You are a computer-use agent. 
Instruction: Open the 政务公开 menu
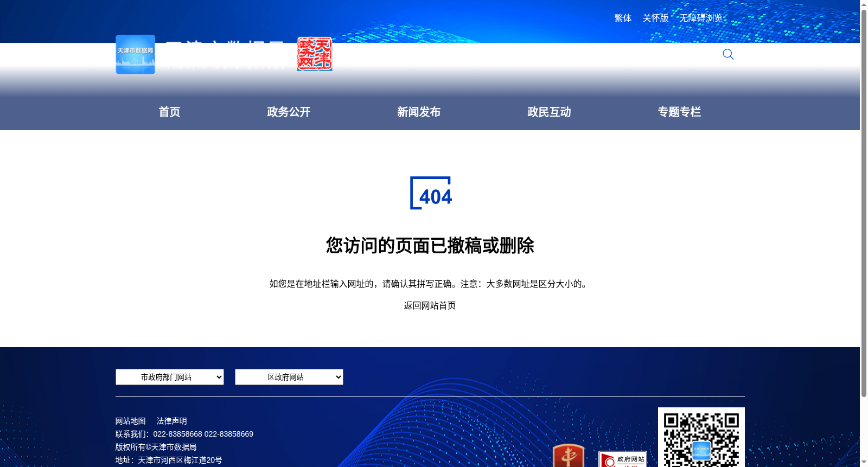click(x=289, y=112)
